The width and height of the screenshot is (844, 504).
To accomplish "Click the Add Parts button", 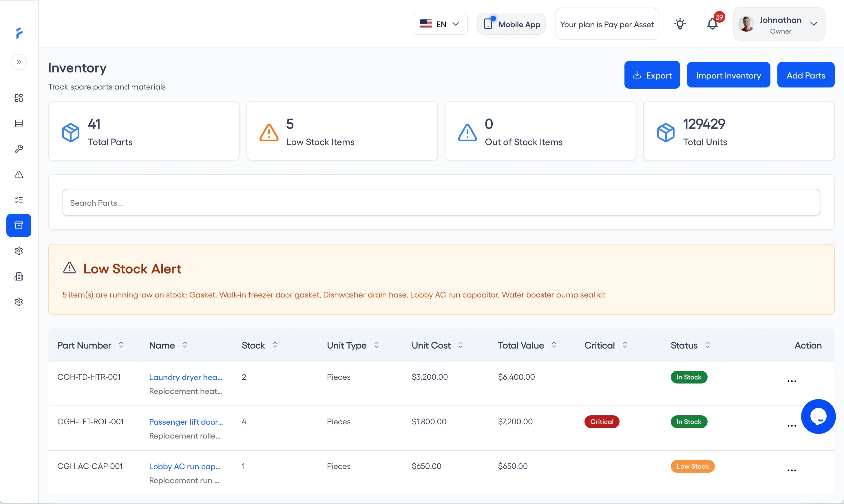I will tap(806, 75).
